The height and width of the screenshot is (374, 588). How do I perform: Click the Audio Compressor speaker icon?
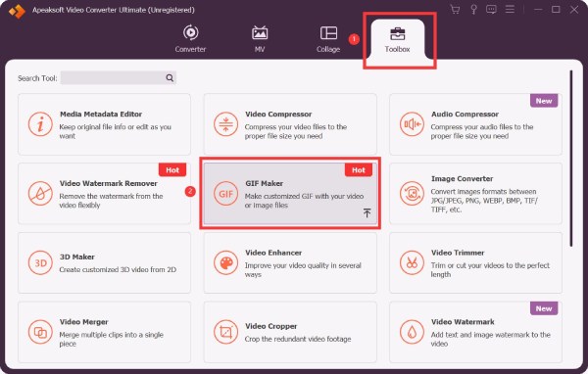[x=412, y=124]
